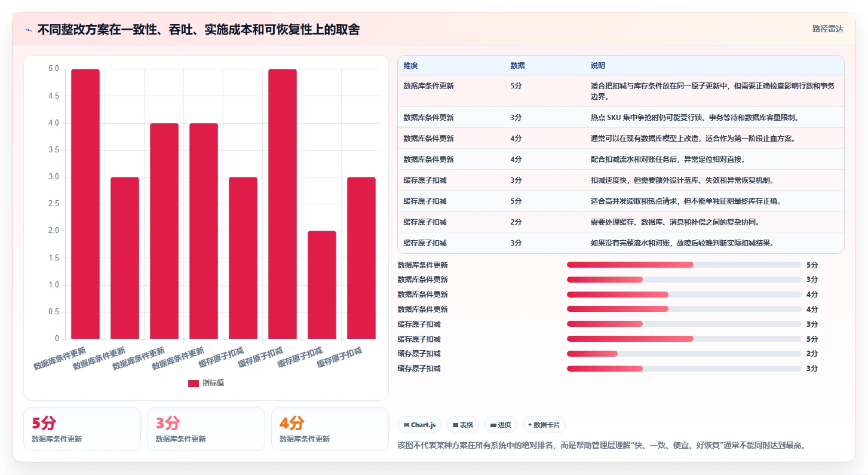Click the 缓存原子扣减 progress bar showing 2分

[x=684, y=354]
